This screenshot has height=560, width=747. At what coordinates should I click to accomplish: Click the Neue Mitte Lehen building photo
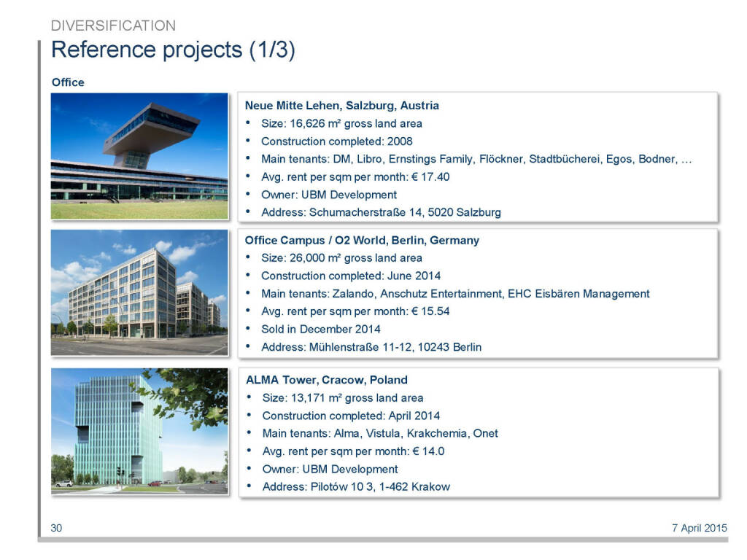tap(139, 156)
